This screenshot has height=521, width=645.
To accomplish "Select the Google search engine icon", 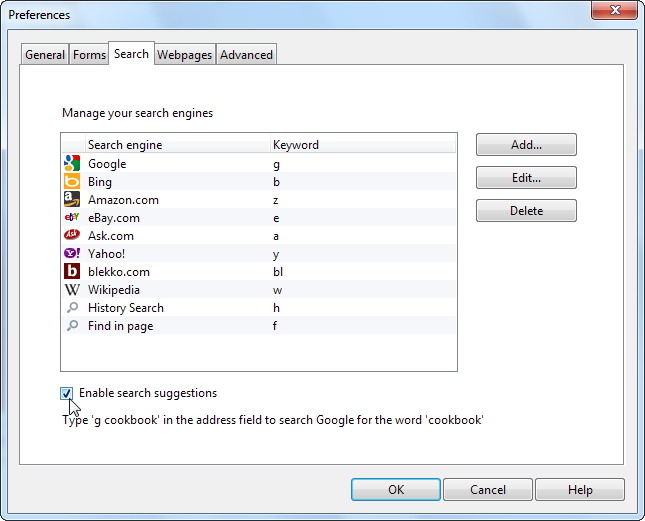I will [72, 163].
